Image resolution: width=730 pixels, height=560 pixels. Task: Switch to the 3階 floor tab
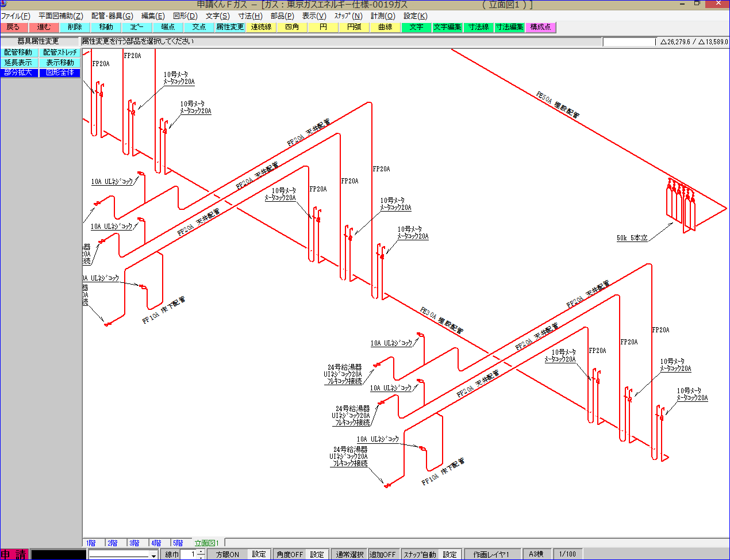coord(134,543)
